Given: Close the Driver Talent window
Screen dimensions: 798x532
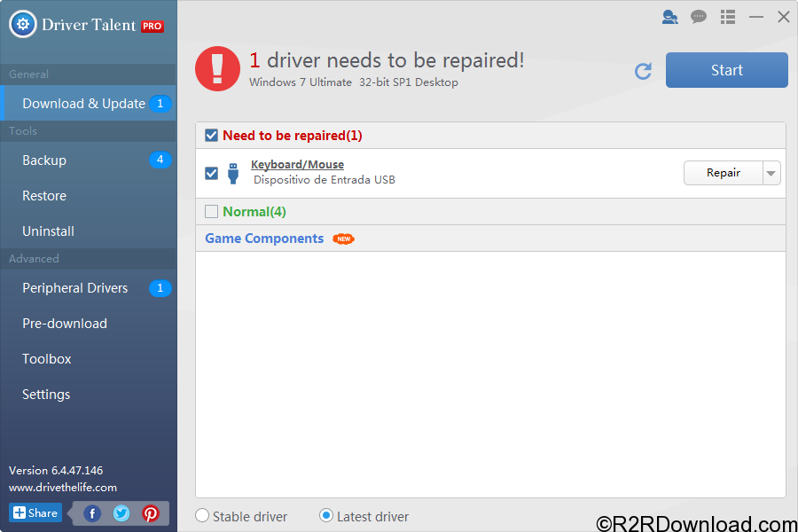Looking at the screenshot, I should pyautogui.click(x=784, y=17).
